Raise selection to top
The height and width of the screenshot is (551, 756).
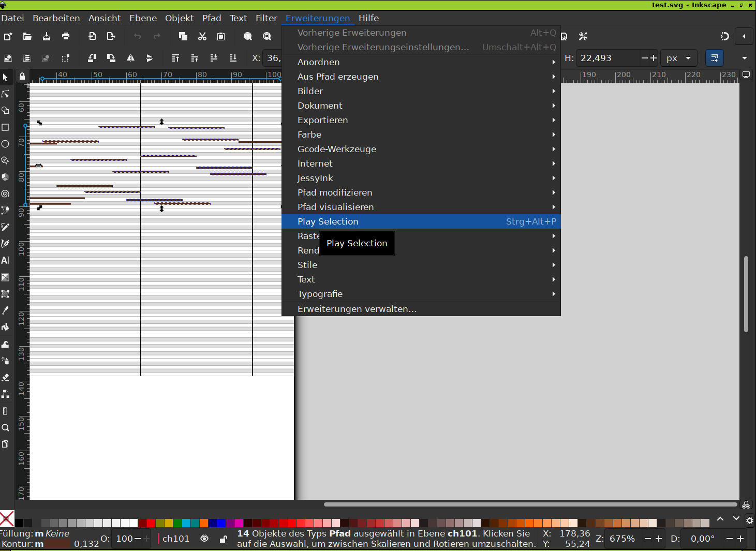tap(175, 58)
